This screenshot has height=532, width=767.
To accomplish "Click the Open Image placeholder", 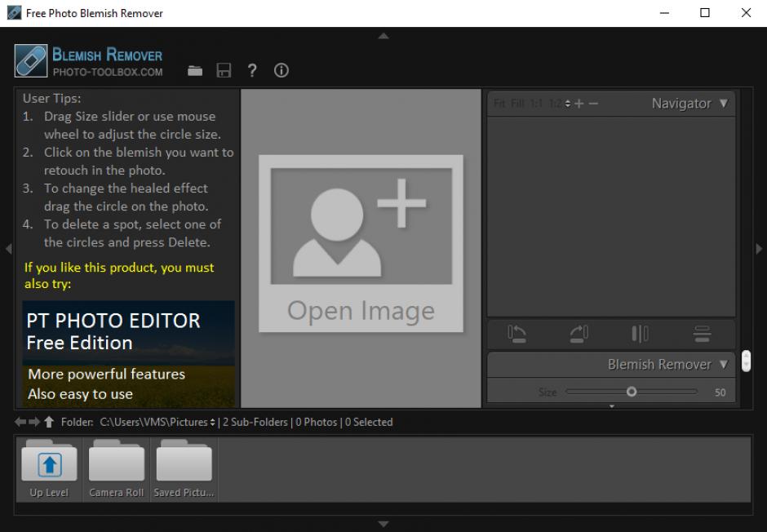I will pyautogui.click(x=361, y=243).
